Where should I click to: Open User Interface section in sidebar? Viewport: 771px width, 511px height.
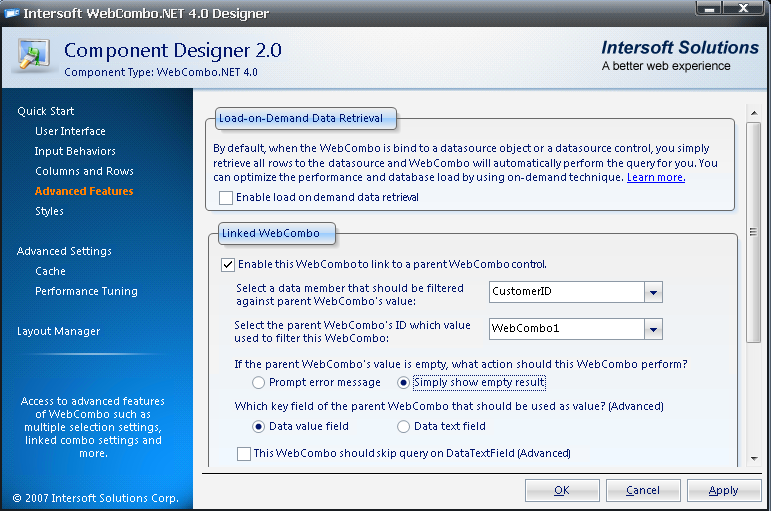pos(70,131)
